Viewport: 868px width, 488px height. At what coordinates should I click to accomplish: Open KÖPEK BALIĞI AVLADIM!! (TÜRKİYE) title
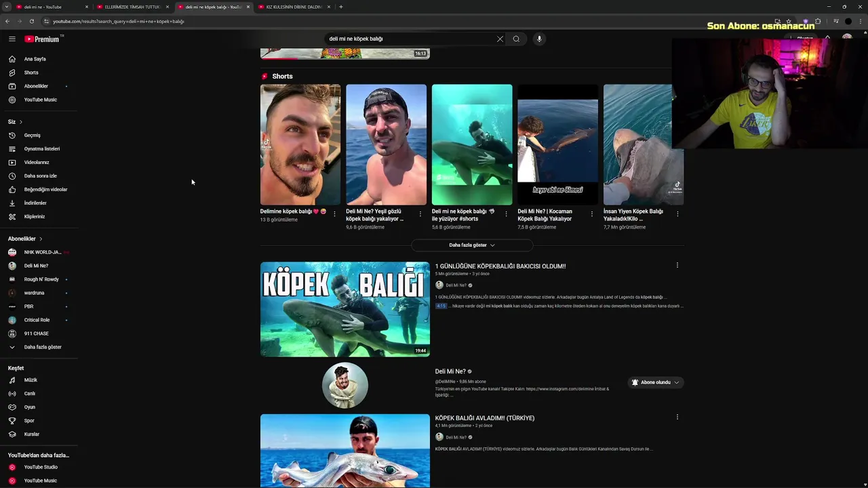pyautogui.click(x=485, y=418)
